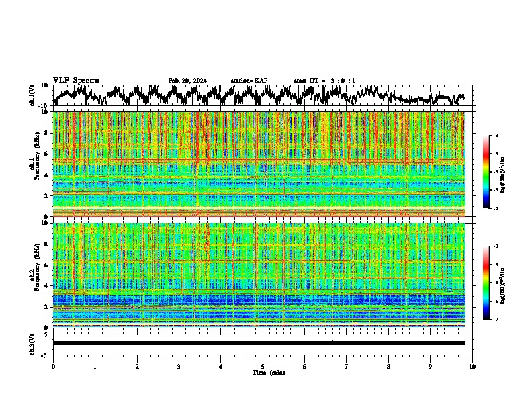Image resolution: width=532 pixels, height=411 pixels.
Task: Click the ch.1 spectrogram color scale bar
Action: tap(486, 172)
